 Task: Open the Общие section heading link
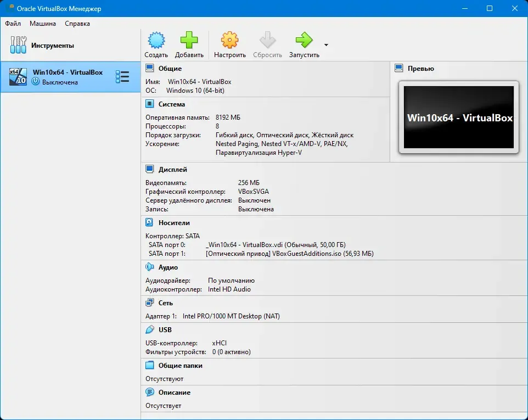tap(170, 69)
